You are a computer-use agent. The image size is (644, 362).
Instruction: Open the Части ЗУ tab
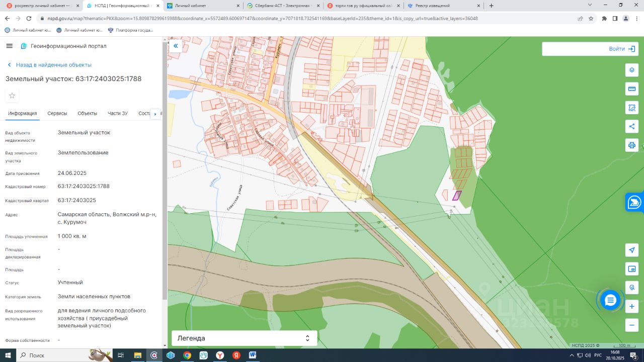[x=118, y=114]
